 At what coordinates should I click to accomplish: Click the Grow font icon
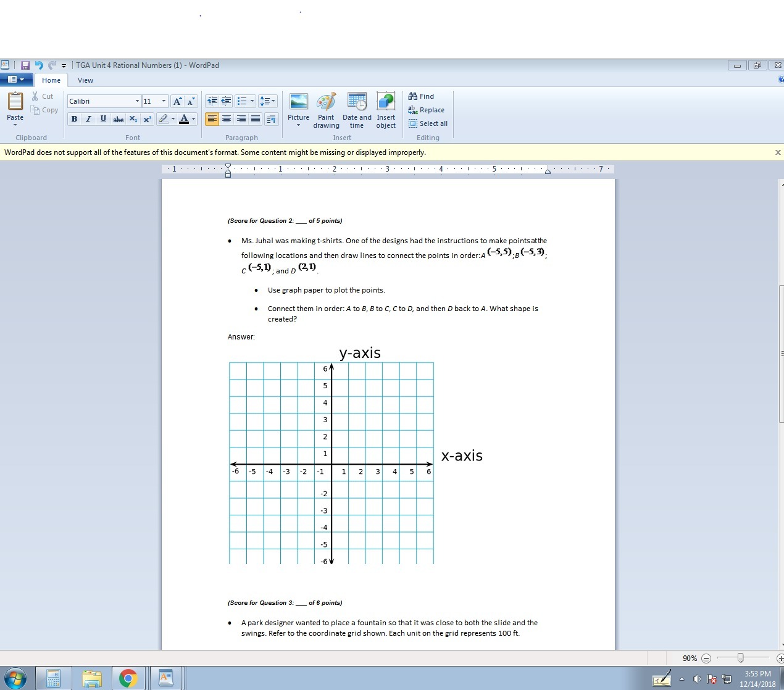tap(177, 101)
